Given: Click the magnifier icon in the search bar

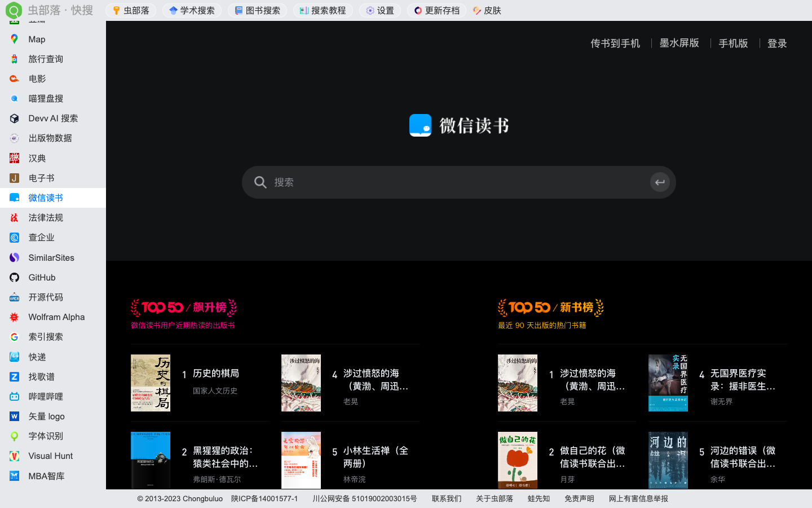Looking at the screenshot, I should coord(260,182).
